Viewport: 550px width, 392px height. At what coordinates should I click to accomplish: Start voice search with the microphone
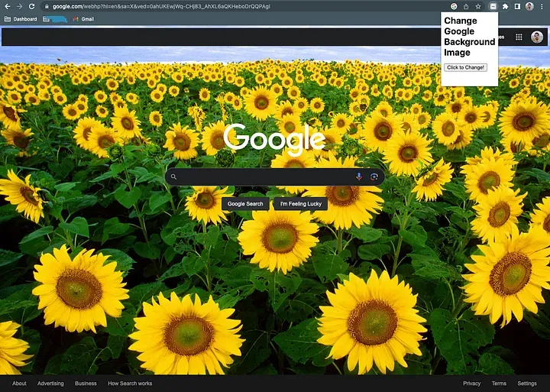(x=359, y=177)
